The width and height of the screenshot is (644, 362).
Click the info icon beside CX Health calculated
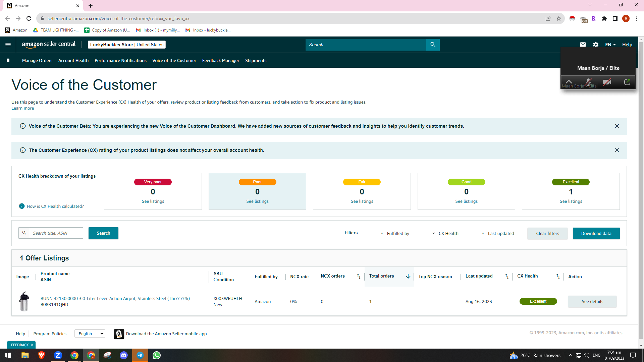click(22, 206)
